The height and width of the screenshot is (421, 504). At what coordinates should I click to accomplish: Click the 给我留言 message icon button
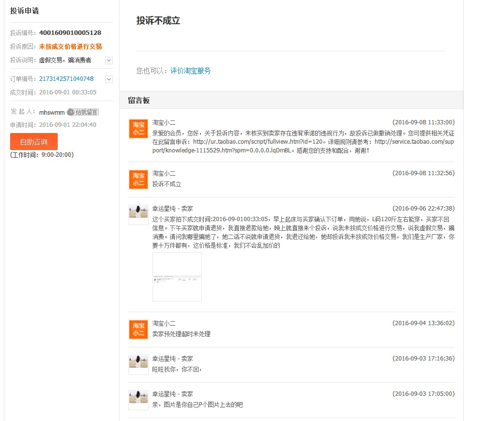tap(83, 112)
